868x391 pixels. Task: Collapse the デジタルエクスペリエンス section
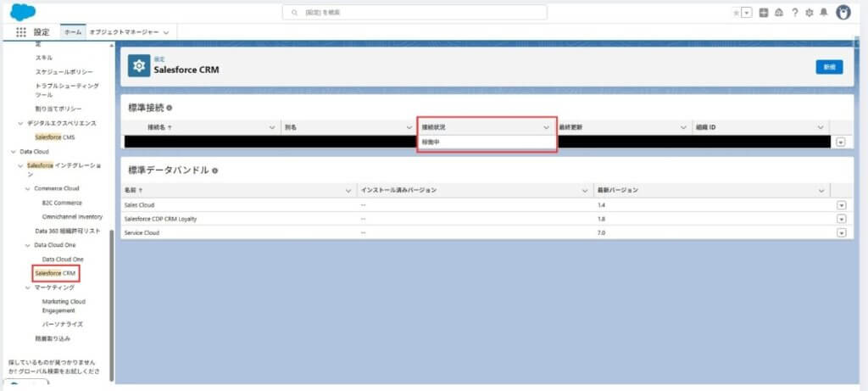tap(21, 123)
